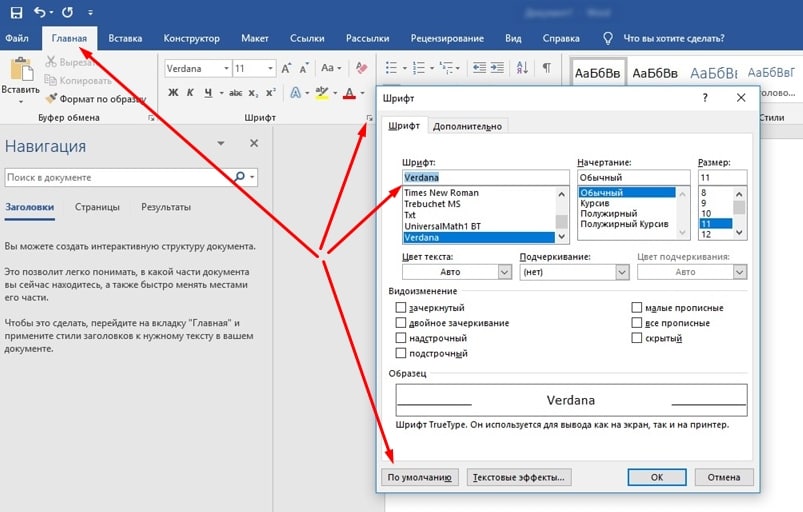Open the ribbon font size dropdown
The height and width of the screenshot is (512, 803).
coord(269,68)
